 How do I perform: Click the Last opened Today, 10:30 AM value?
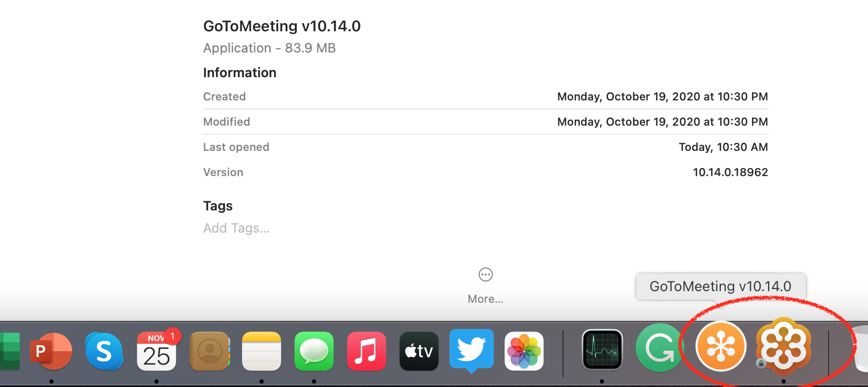click(x=723, y=147)
